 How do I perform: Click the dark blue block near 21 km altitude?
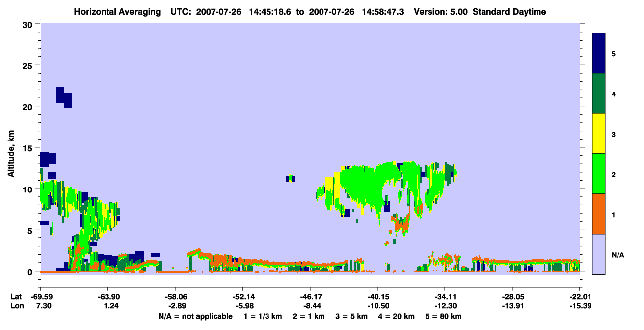click(64, 97)
